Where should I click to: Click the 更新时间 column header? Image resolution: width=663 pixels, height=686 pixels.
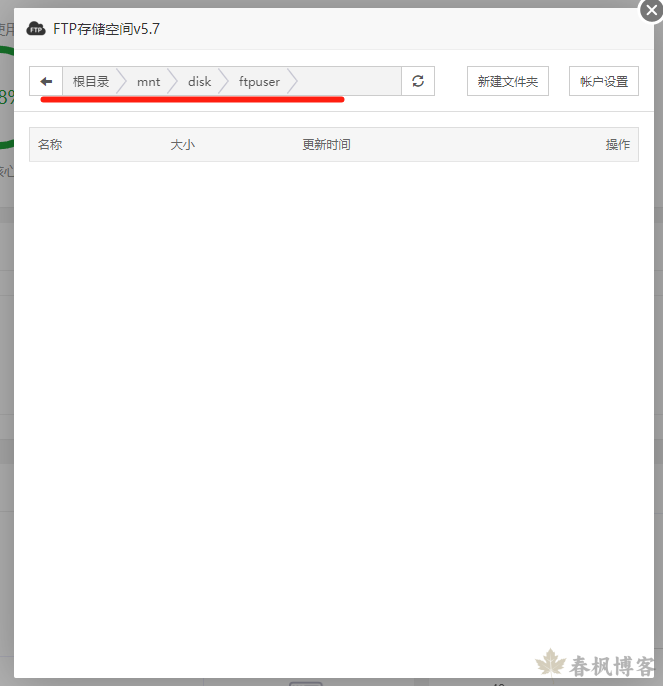point(326,144)
